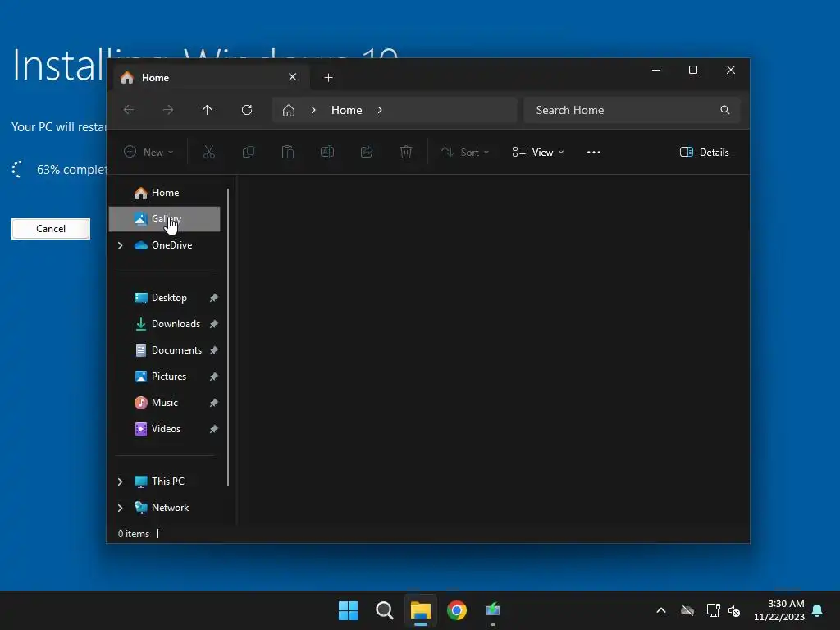
Task: Click the '63% complete' progress text
Action: pos(71,170)
